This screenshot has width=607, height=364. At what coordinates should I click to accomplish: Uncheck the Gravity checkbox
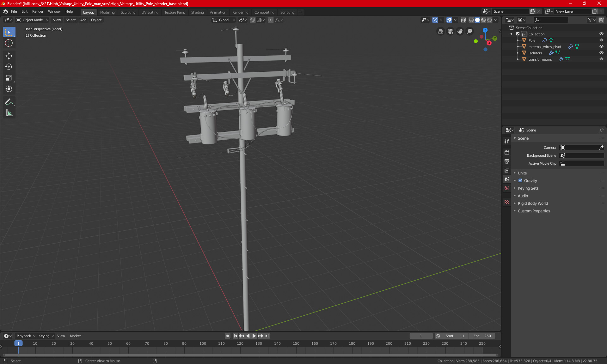[520, 181]
